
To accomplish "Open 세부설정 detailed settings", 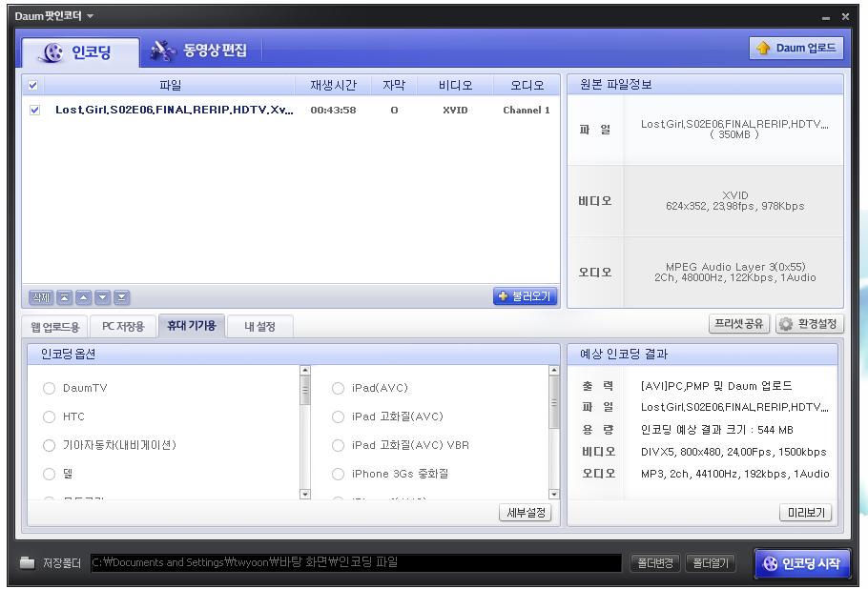I will pos(526,513).
